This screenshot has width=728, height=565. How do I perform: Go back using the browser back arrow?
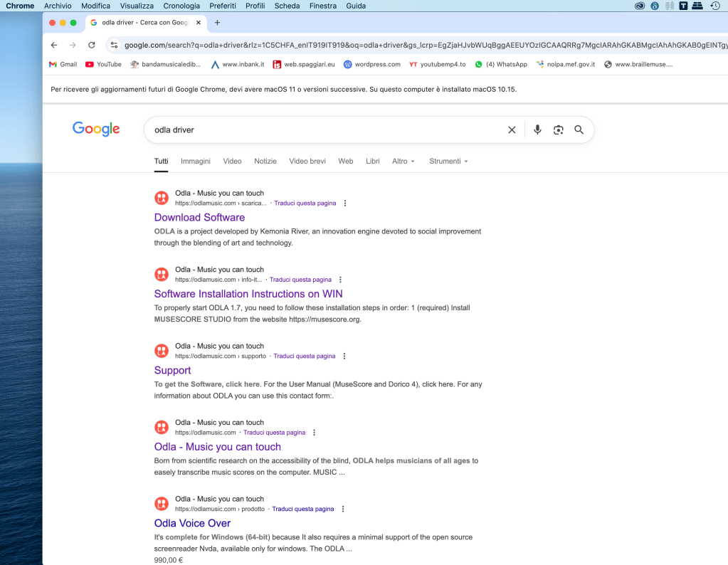click(54, 45)
